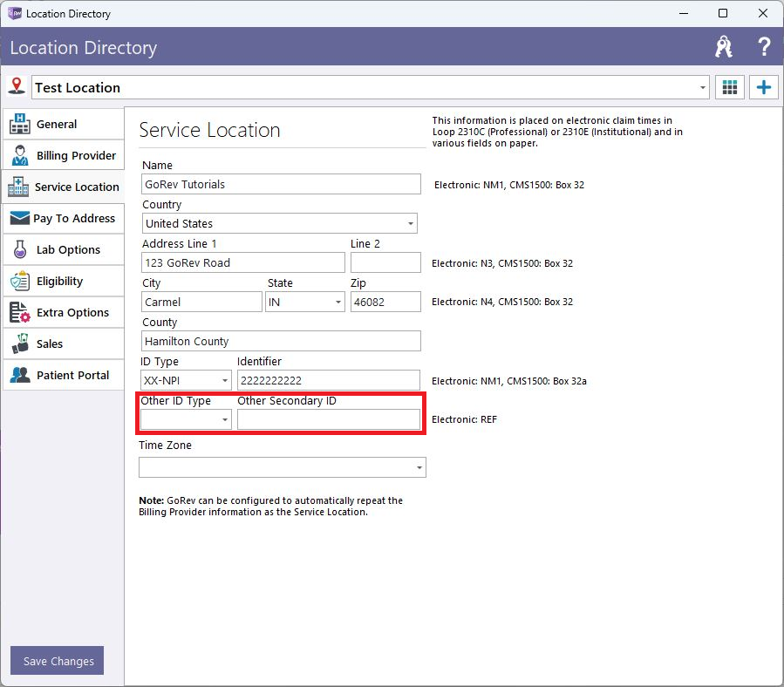This screenshot has width=784, height=687.
Task: Maximize the Location Directory window
Action: click(x=723, y=13)
